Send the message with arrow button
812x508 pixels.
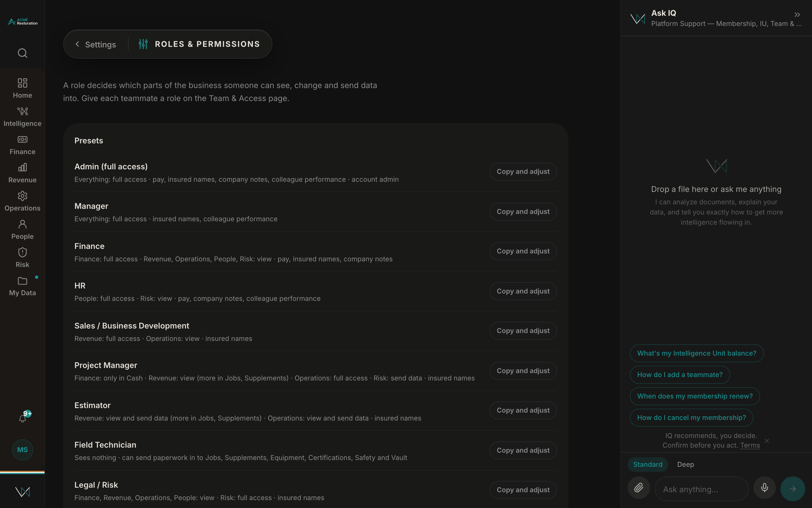793,489
